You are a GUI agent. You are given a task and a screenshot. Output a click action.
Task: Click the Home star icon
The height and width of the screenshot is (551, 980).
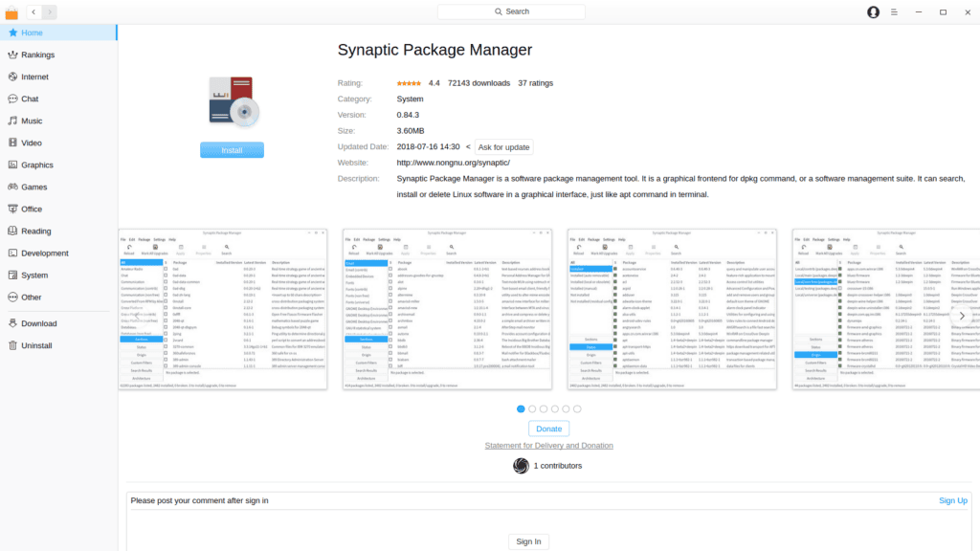[x=12, y=33]
